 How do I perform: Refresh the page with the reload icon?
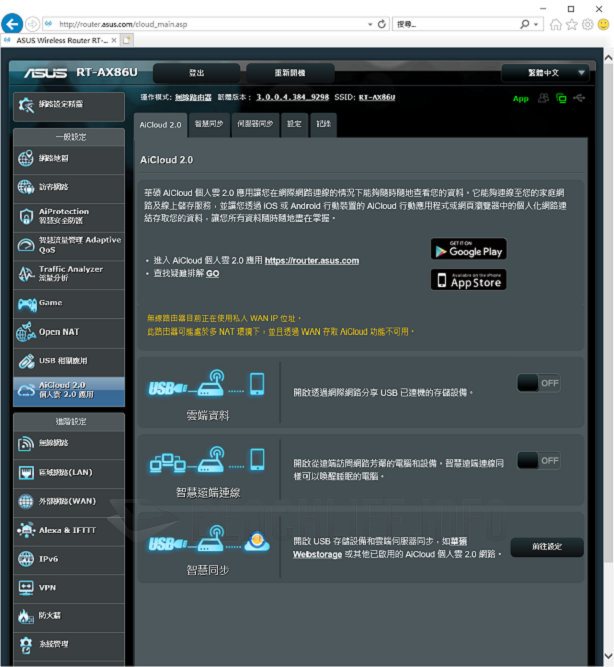click(382, 24)
